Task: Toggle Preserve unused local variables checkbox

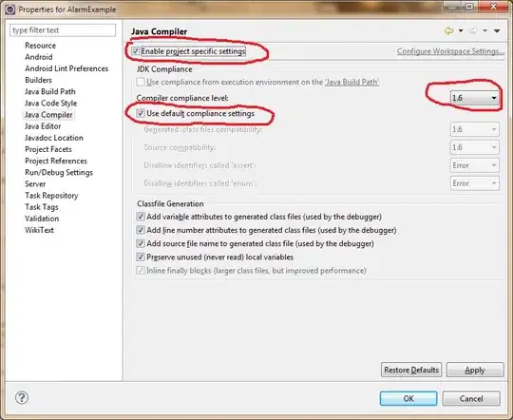Action: 141,257
